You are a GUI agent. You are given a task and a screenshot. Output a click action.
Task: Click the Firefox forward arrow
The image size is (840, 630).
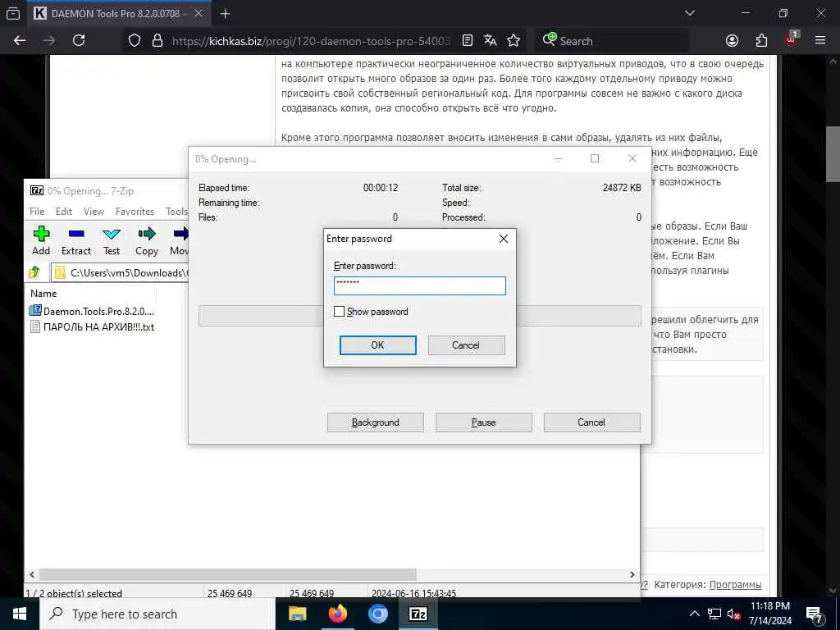tap(48, 41)
